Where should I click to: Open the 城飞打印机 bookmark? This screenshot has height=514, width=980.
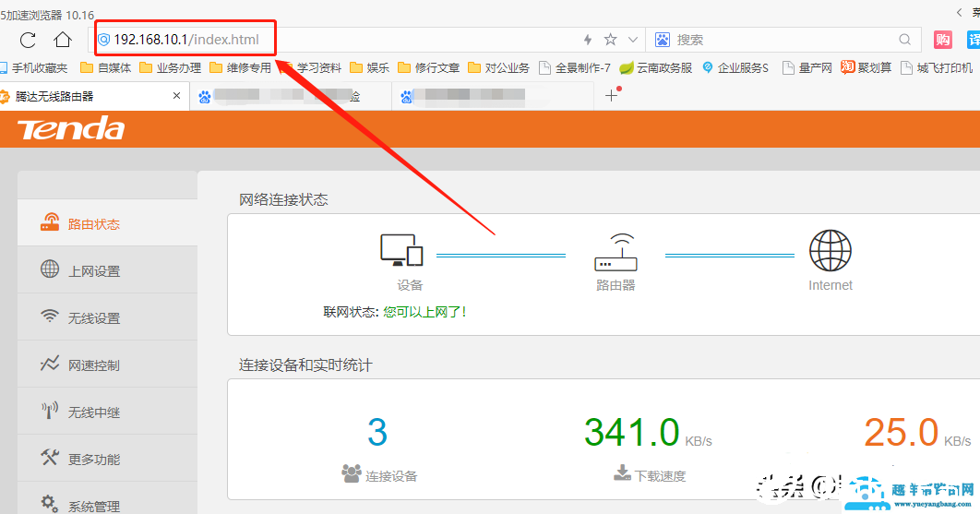pyautogui.click(x=937, y=67)
